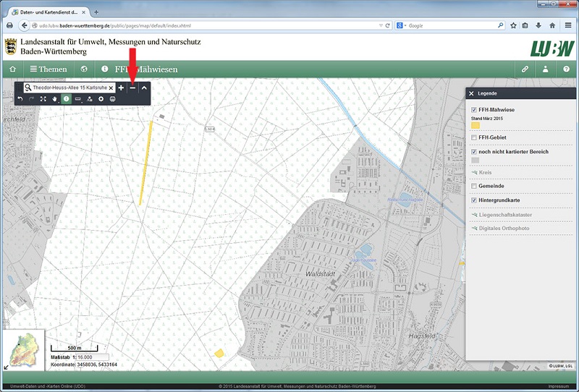Click the undo arrow in map toolbar

pos(20,98)
